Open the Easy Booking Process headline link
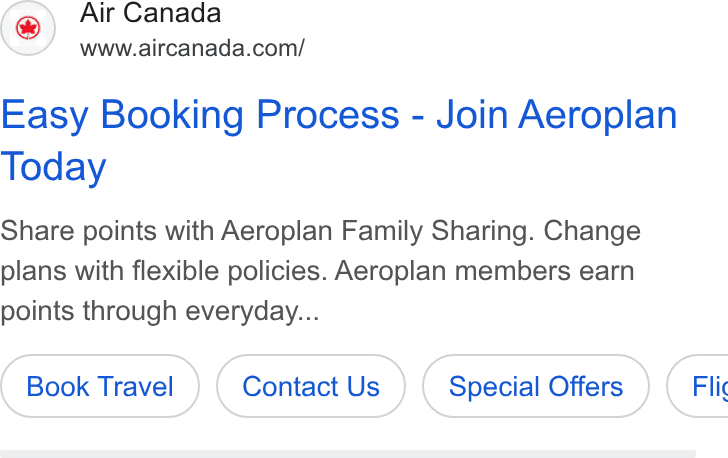728x458 pixels. pos(339,140)
